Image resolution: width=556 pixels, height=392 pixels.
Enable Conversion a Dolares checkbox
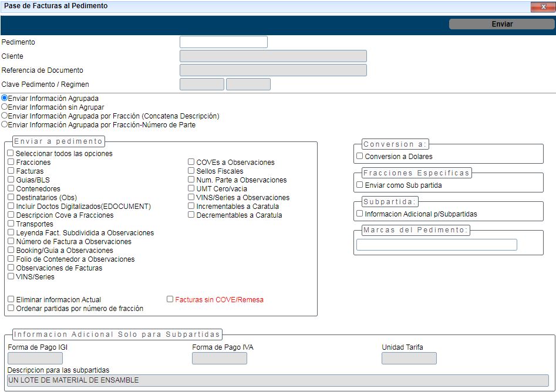[360, 157]
